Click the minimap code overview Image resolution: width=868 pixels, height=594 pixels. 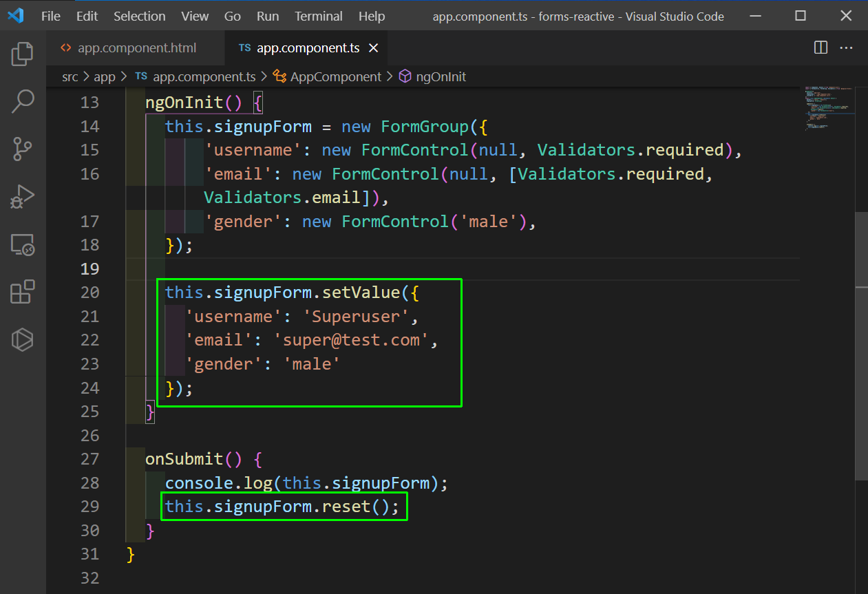coord(829,109)
